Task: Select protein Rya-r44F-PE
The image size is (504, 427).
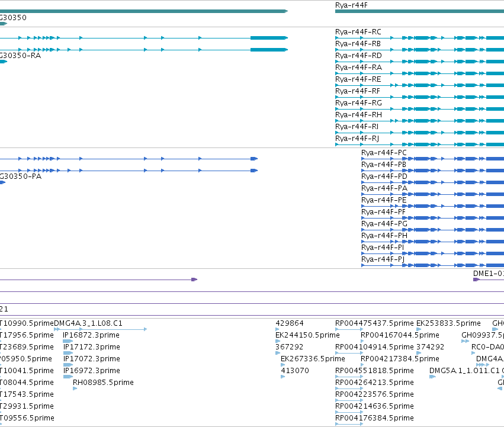Action: [x=384, y=200]
